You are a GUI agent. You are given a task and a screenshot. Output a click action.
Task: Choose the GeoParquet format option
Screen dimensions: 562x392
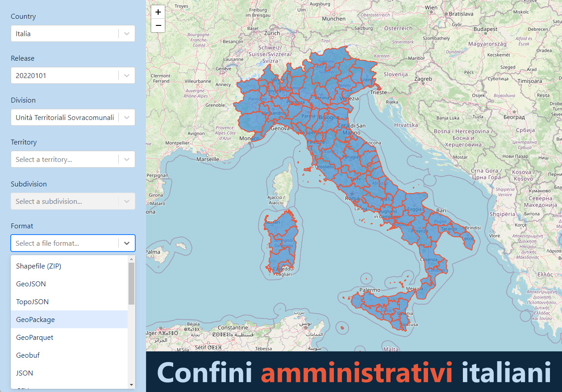point(69,337)
